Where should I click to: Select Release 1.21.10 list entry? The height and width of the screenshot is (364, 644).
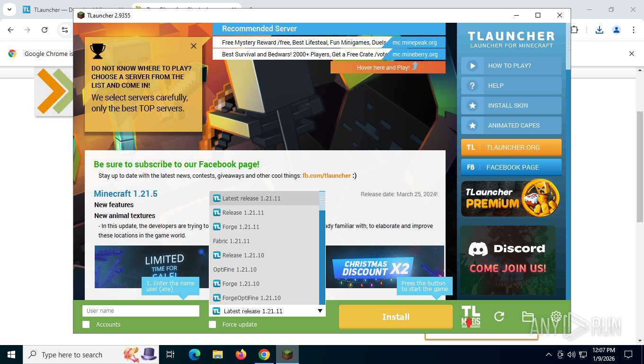point(264,255)
